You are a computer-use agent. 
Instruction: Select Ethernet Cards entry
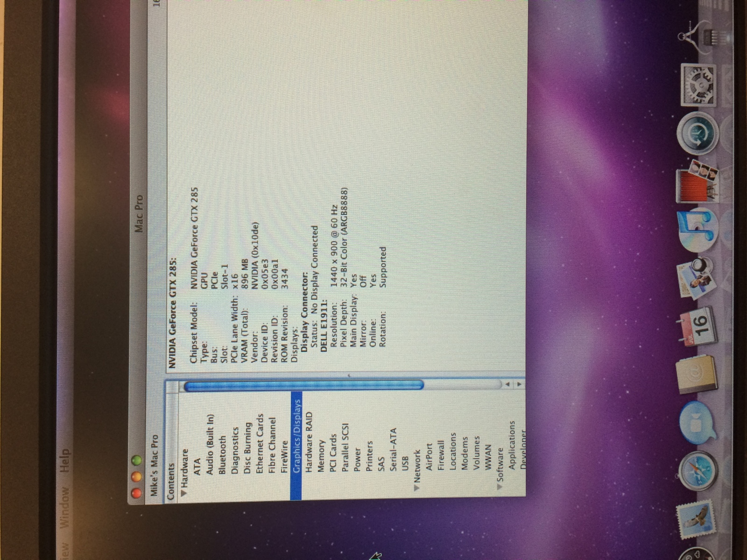(x=260, y=444)
